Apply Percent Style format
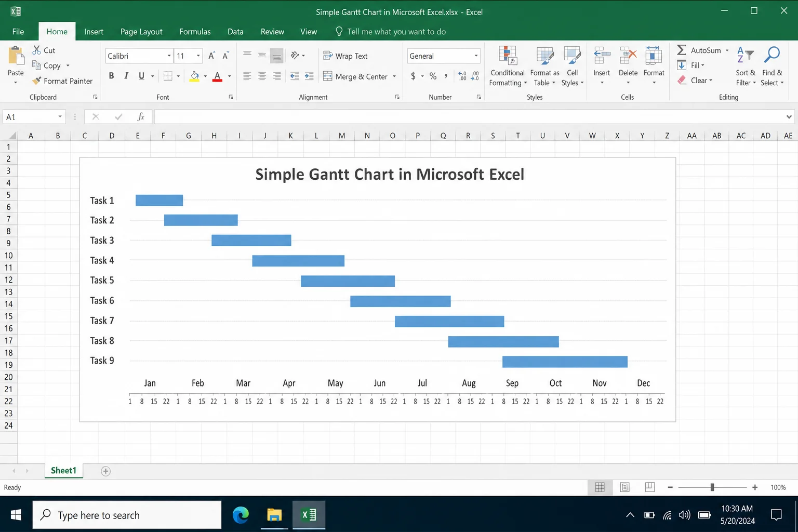 433,76
